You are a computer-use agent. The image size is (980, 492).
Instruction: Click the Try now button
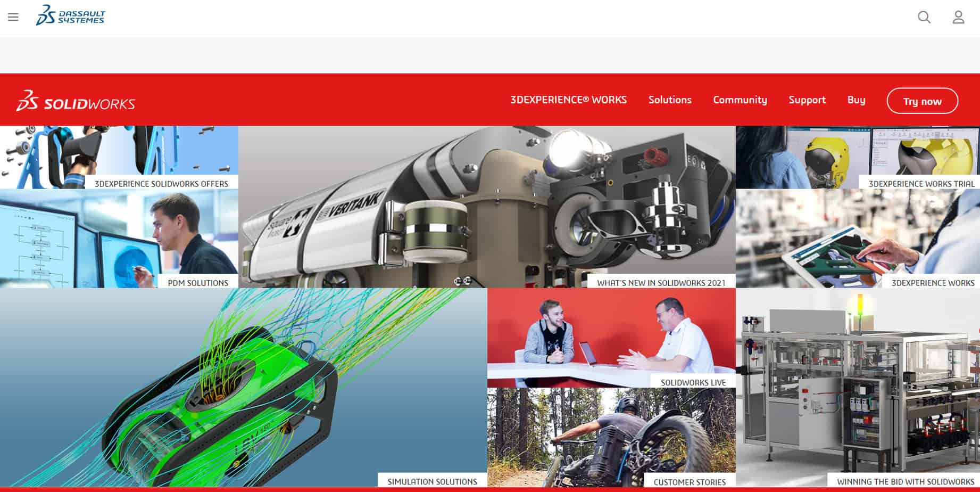click(922, 101)
